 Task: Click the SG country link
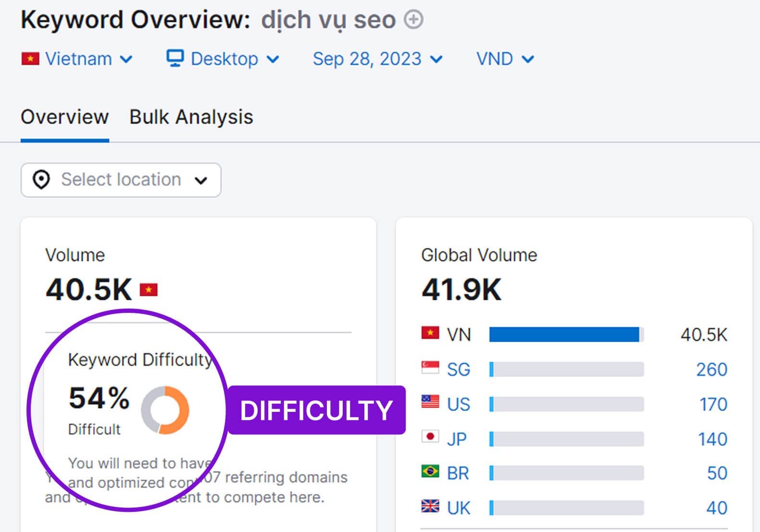[458, 370]
